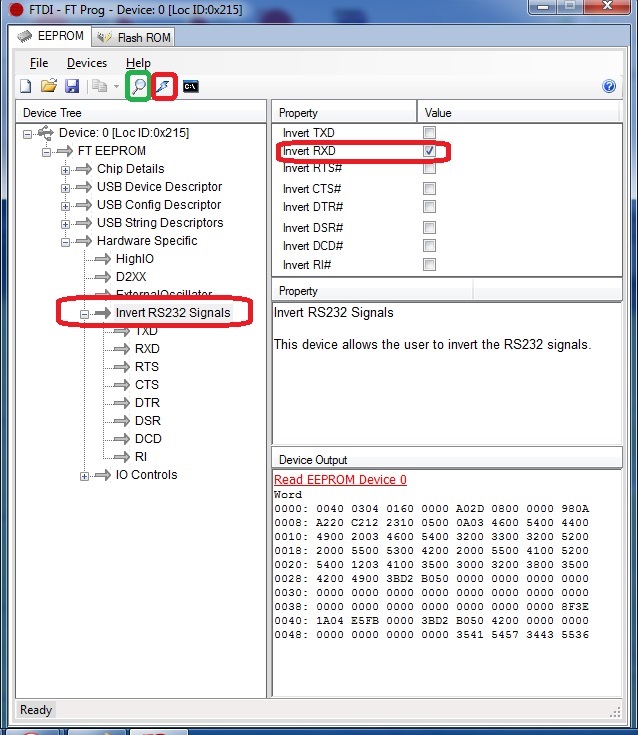Click the Read EEPROM Device 0 link
The image size is (638, 735).
(x=340, y=480)
